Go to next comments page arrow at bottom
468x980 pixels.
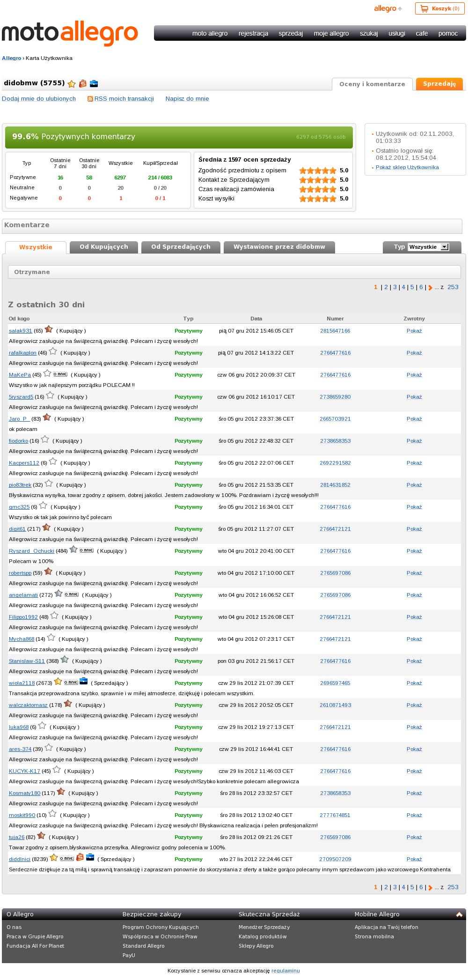click(x=430, y=888)
